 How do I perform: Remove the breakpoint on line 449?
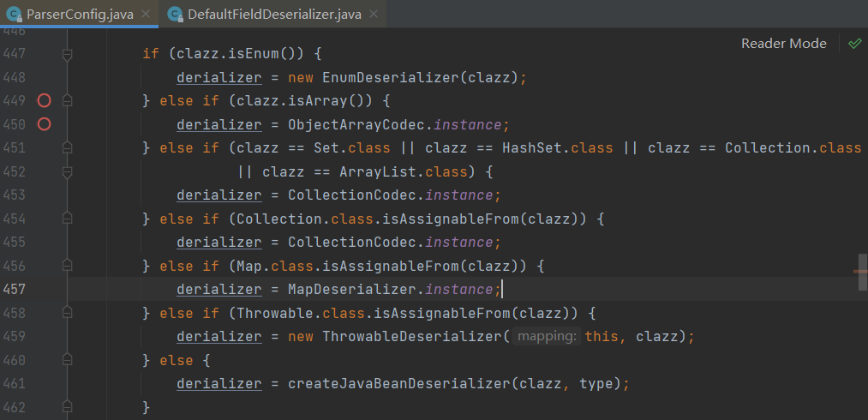[45, 100]
